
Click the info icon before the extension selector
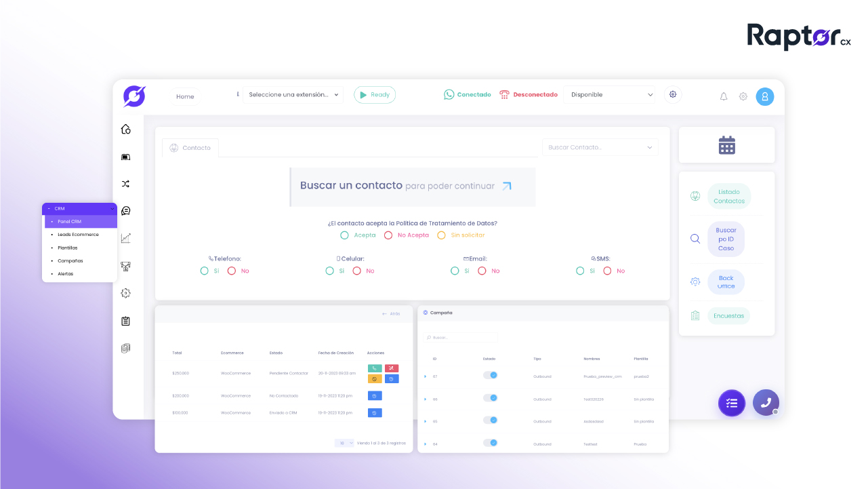click(x=238, y=94)
